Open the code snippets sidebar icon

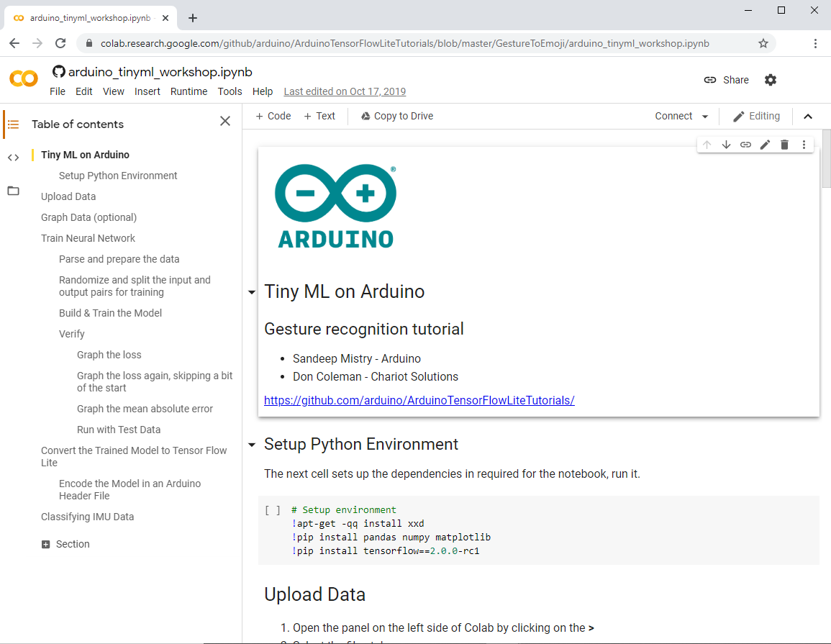[13, 158]
